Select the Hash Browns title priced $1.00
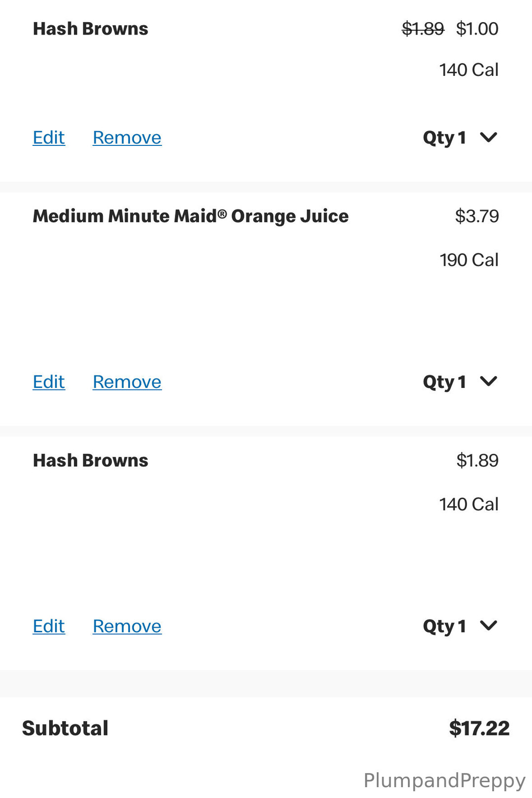This screenshot has width=532, height=798. [x=90, y=29]
